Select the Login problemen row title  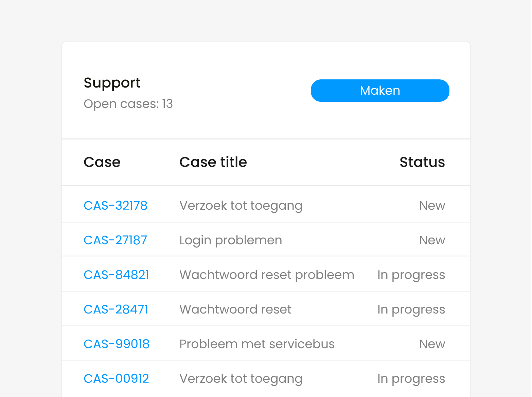(x=231, y=240)
